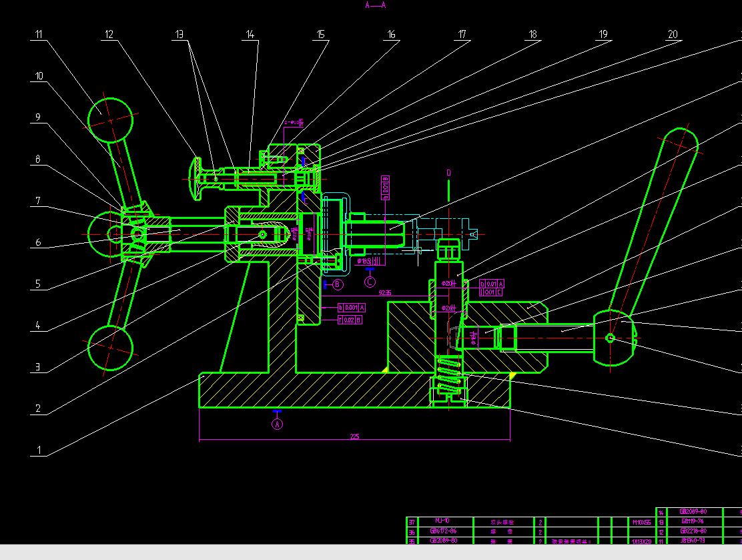Select the 92.35 horizontal dimension text
This screenshot has height=560, width=742.
pyautogui.click(x=385, y=292)
